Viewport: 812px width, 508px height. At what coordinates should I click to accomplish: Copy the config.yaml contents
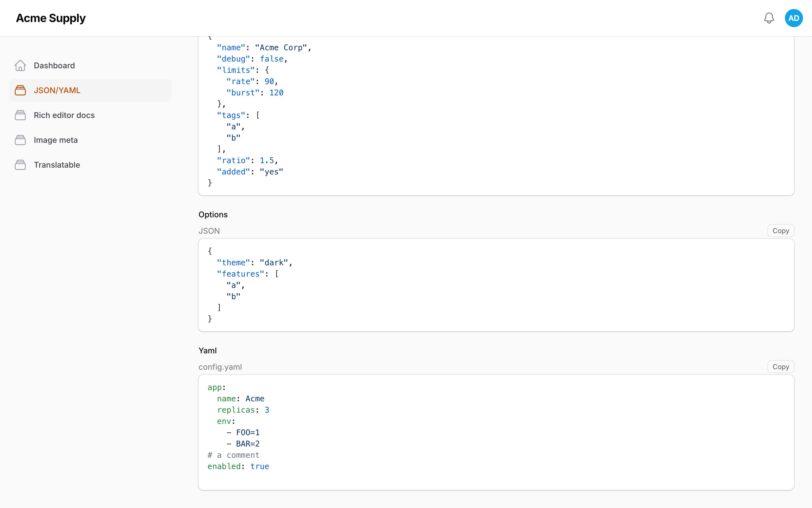click(x=780, y=367)
